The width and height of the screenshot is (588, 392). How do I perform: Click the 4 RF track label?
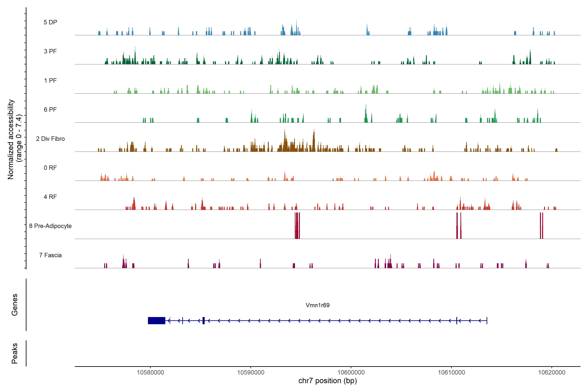coord(50,197)
